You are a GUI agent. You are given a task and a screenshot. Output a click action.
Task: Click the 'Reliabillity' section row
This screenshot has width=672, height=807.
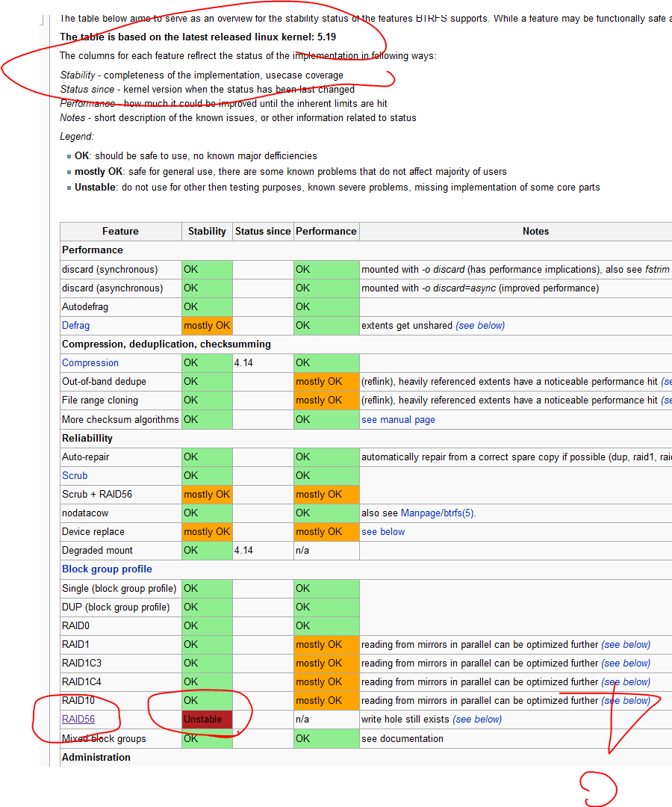[366, 439]
